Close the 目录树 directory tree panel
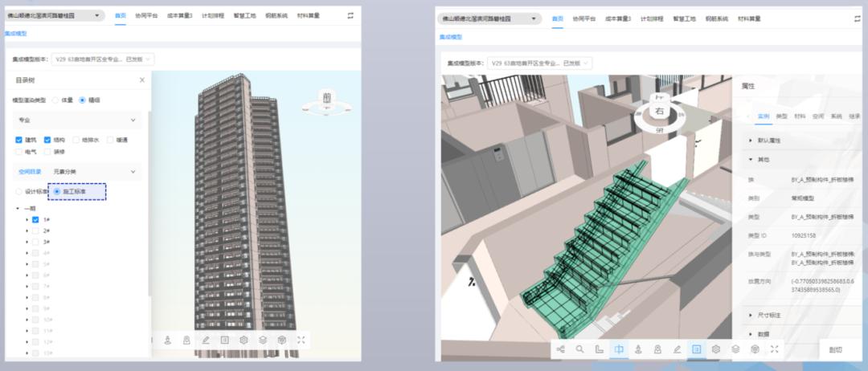This screenshot has width=868, height=371. point(142,79)
